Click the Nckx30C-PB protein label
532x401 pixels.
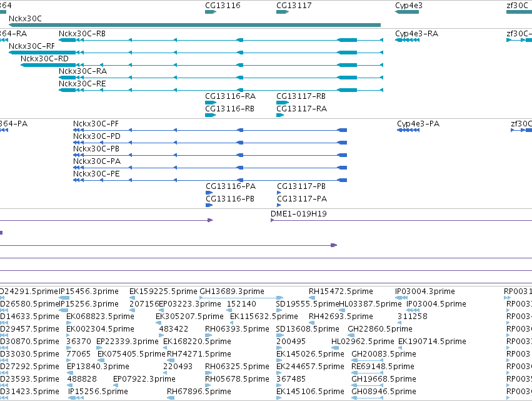pos(96,149)
